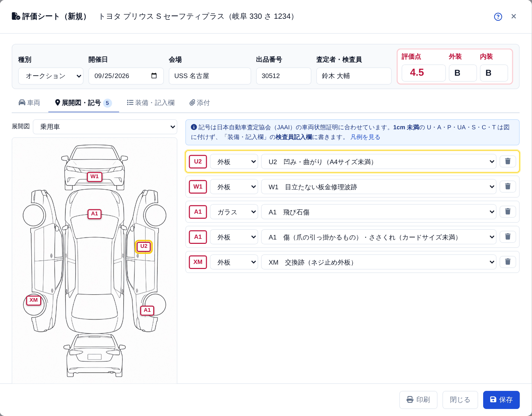This screenshot has height=416, width=532.
Task: Open the A1 飛び石傷 description dropdown
Action: click(x=379, y=212)
